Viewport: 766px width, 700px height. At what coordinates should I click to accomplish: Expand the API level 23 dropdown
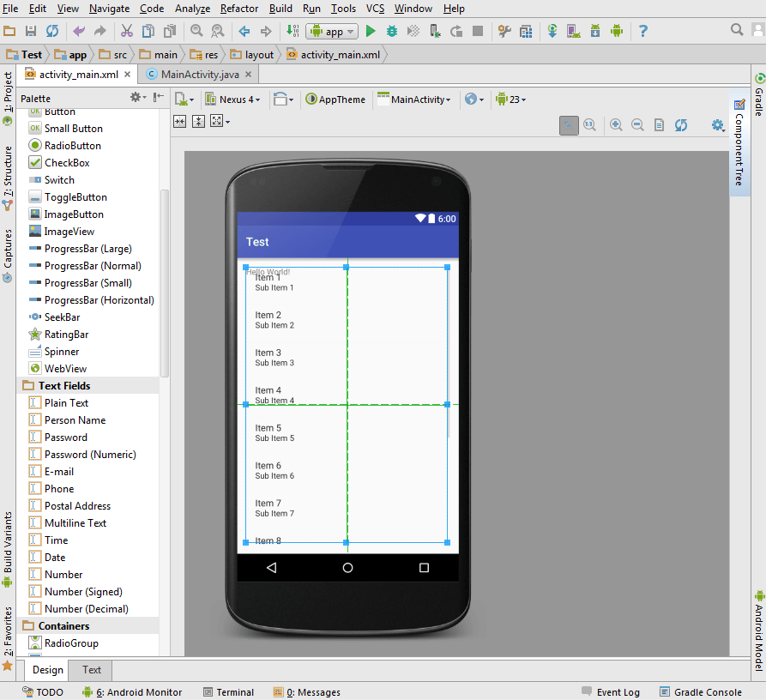511,100
